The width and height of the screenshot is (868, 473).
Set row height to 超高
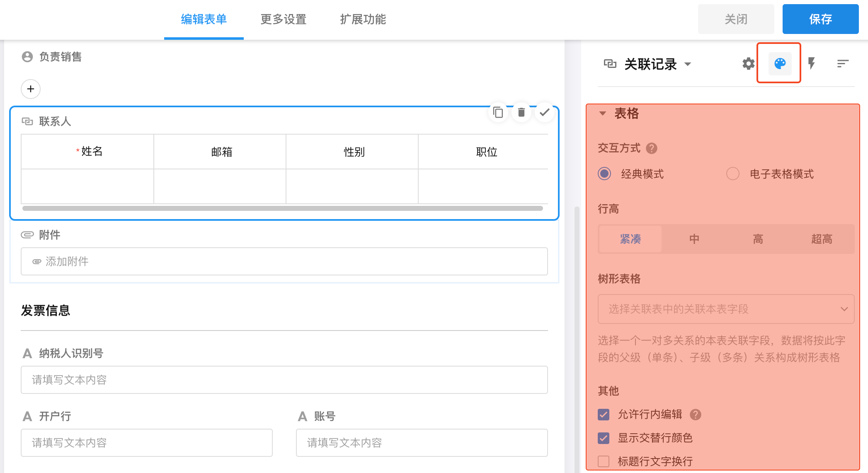pos(822,239)
